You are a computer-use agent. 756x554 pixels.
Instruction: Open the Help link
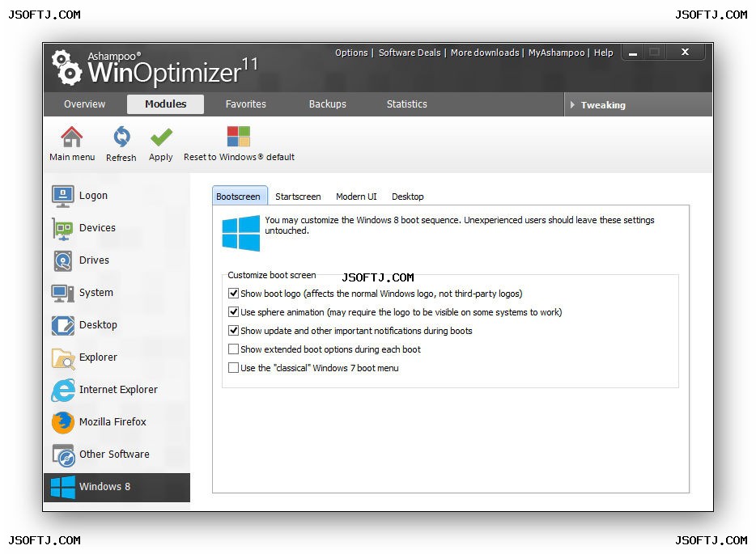pyautogui.click(x=603, y=53)
